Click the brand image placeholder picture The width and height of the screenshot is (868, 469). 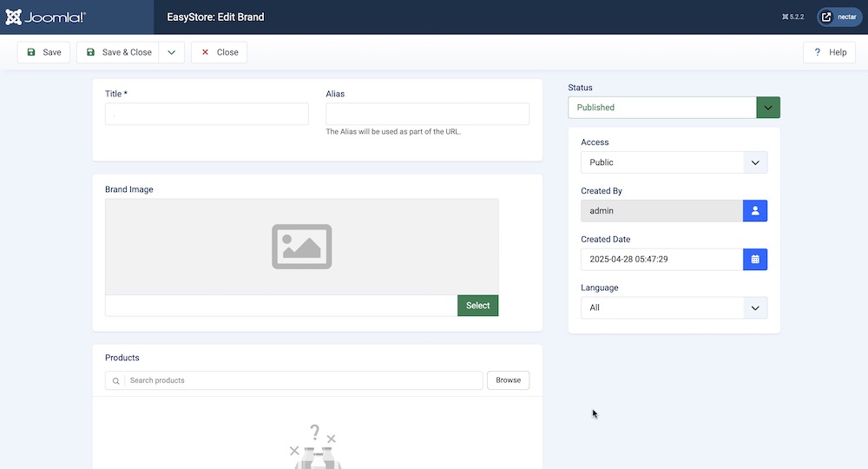301,247
